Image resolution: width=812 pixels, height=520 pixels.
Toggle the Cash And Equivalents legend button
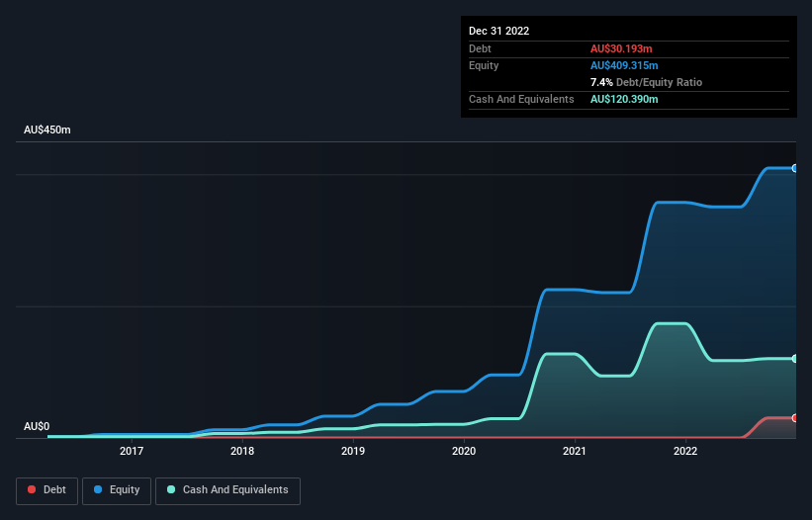point(227,490)
